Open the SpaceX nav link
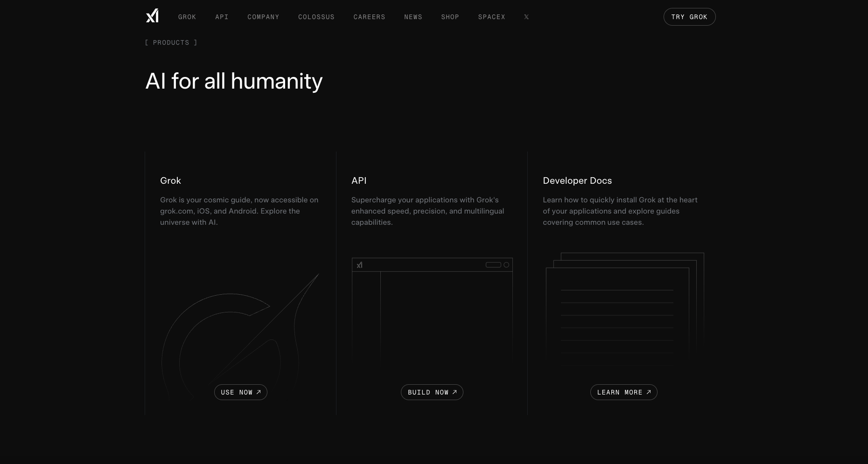The image size is (868, 464). coord(491,17)
